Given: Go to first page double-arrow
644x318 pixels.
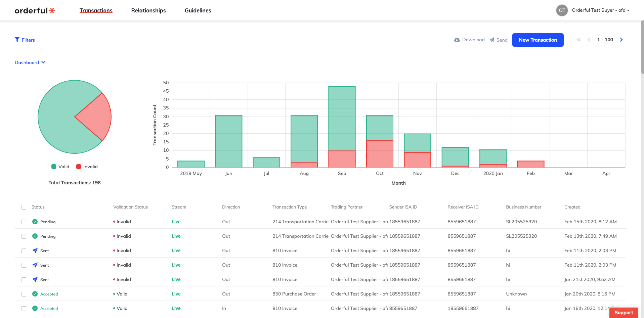Looking at the screenshot, I should (578, 40).
